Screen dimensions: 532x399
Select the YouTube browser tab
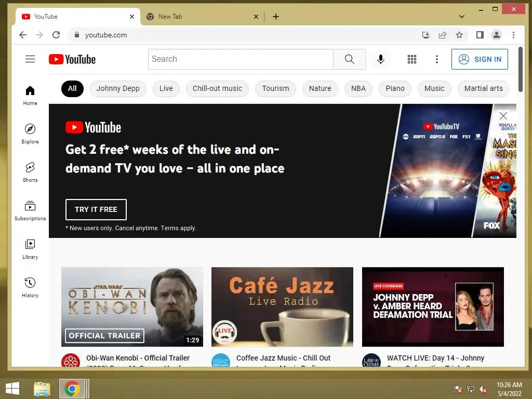pyautogui.click(x=78, y=17)
